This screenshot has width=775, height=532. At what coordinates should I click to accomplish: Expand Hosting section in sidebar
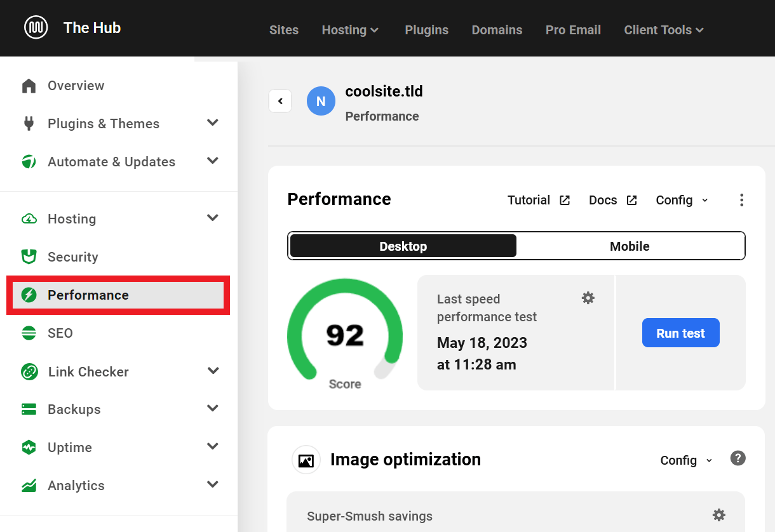(x=213, y=218)
